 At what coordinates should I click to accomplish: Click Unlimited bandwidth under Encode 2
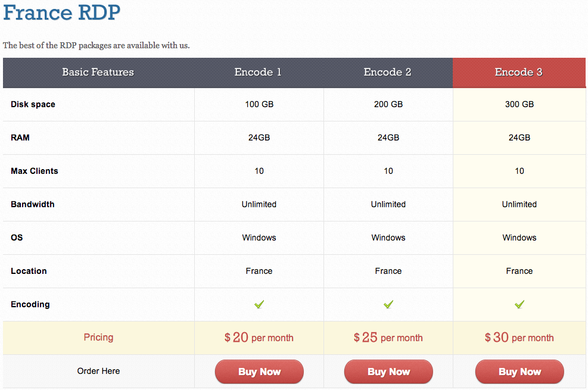point(388,204)
